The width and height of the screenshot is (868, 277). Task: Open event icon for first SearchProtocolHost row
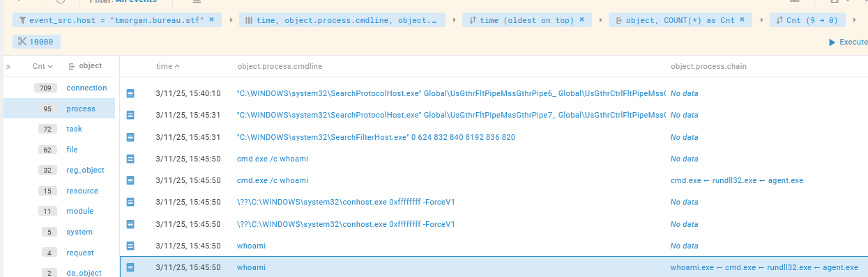coord(130,93)
